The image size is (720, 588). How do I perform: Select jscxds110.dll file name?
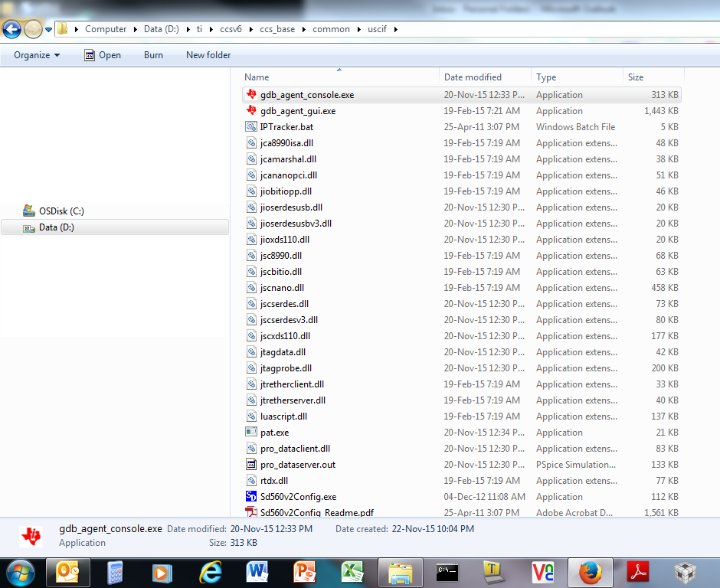pyautogui.click(x=285, y=336)
